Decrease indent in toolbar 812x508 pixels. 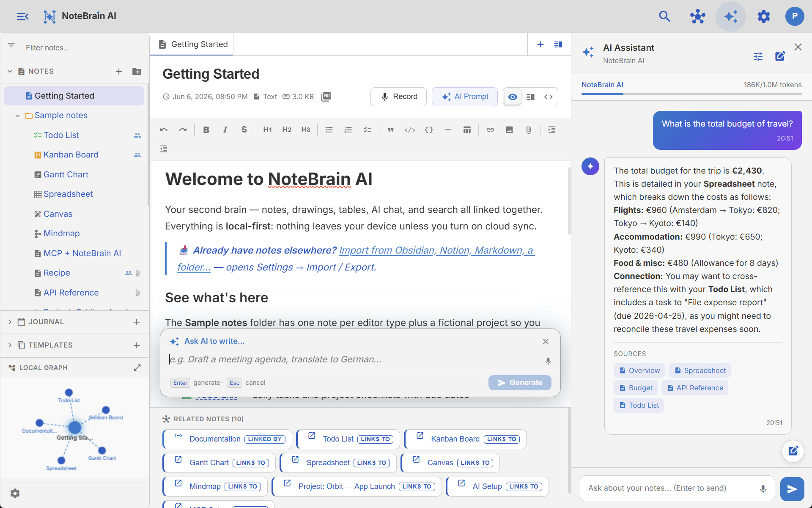[164, 149]
